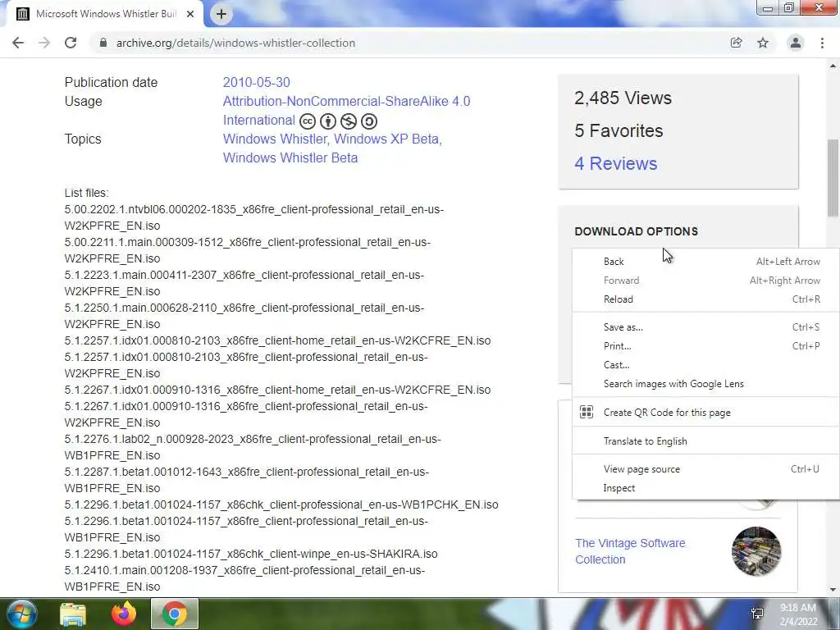The image size is (840, 630).
Task: Bookmark this page with the star icon
Action: click(x=763, y=43)
